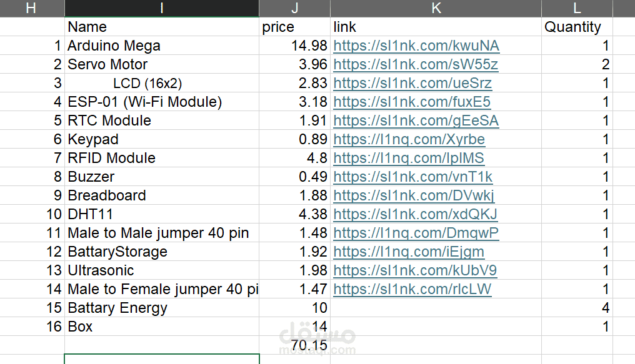Open the Ultrasonic link kUbV9
Viewport: 635px width, 364px height.
click(415, 270)
